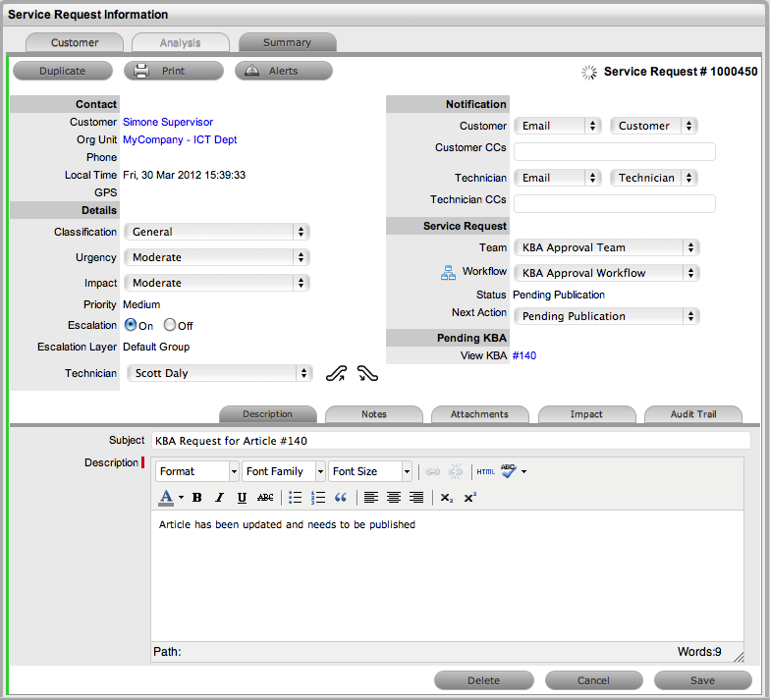The image size is (770, 700).
Task: Open the Next Action dropdown
Action: (x=606, y=316)
